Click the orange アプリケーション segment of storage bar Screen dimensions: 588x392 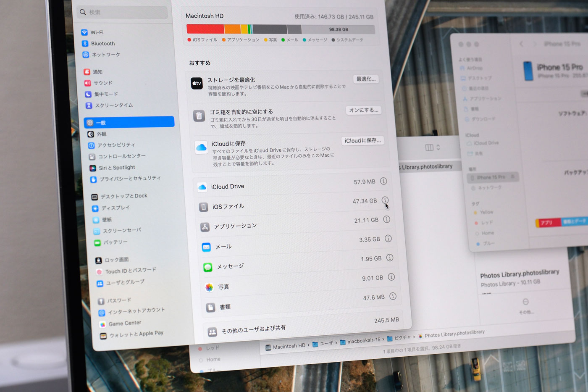click(232, 29)
